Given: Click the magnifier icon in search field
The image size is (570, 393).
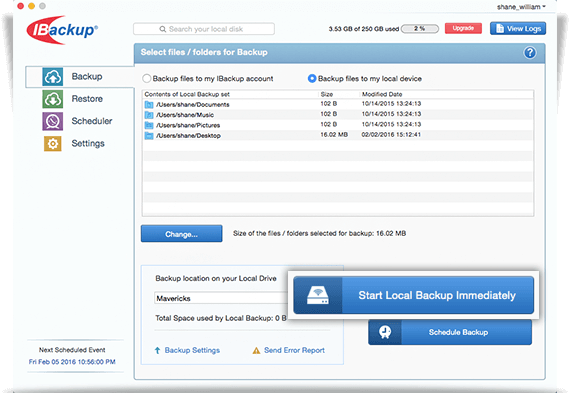Looking at the screenshot, I should click(162, 29).
